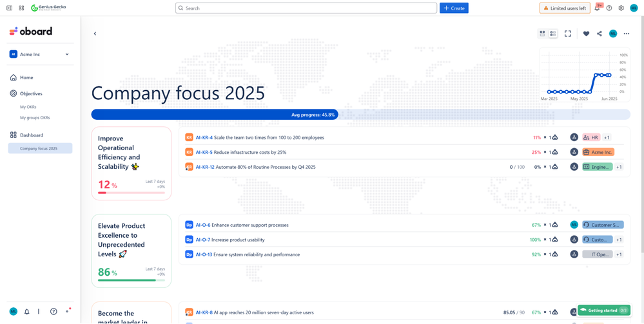Expand the +1 groups badge on AI-O-13 row
The image size is (644, 324).
coord(619,254)
